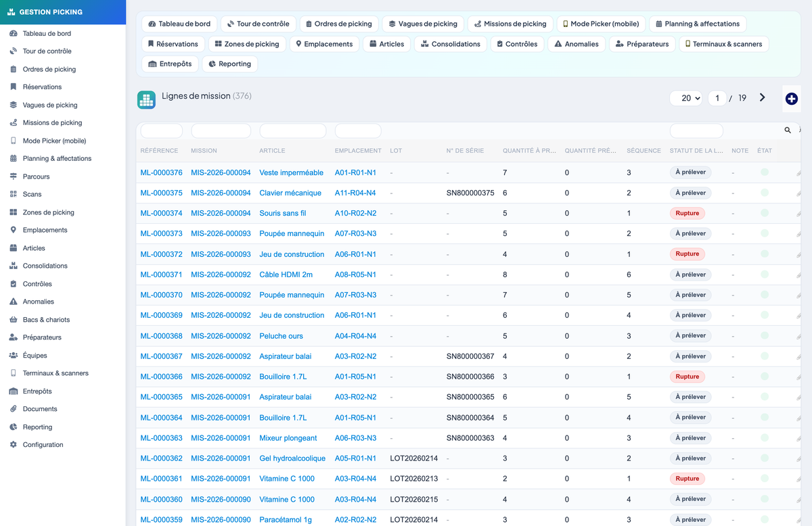812x526 pixels.
Task: Open emplacement A10-R02-N2
Action: (355, 213)
